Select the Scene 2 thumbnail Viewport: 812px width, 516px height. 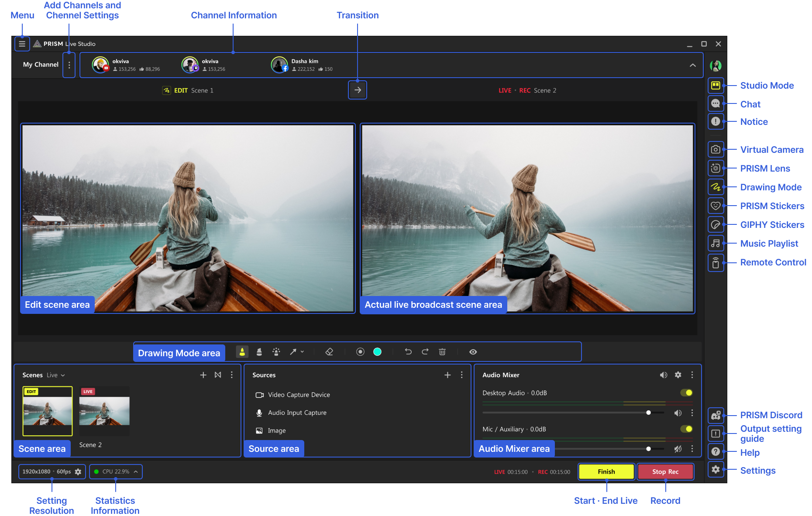[x=104, y=411]
